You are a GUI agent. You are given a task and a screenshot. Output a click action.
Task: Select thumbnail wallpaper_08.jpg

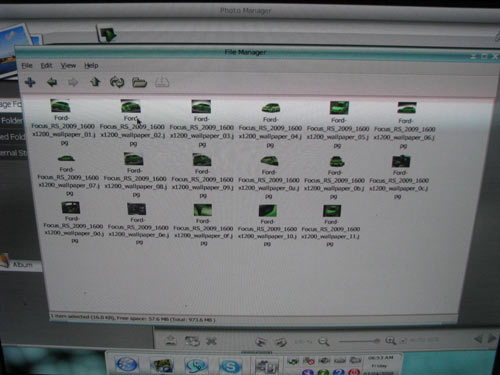tap(134, 159)
